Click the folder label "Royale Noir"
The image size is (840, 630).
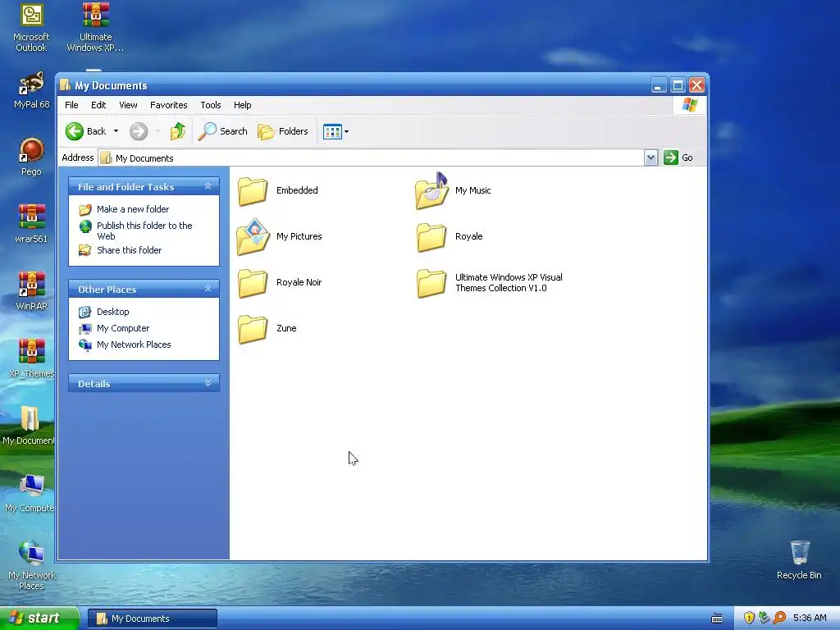coord(299,282)
